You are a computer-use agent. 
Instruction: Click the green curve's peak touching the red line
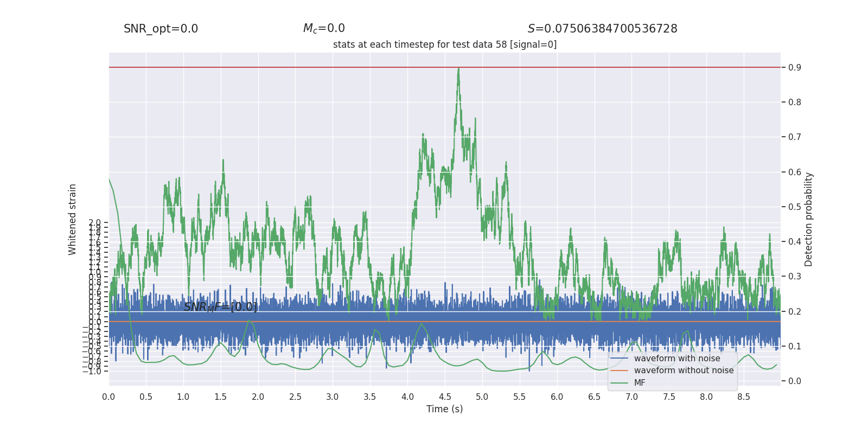coord(458,69)
